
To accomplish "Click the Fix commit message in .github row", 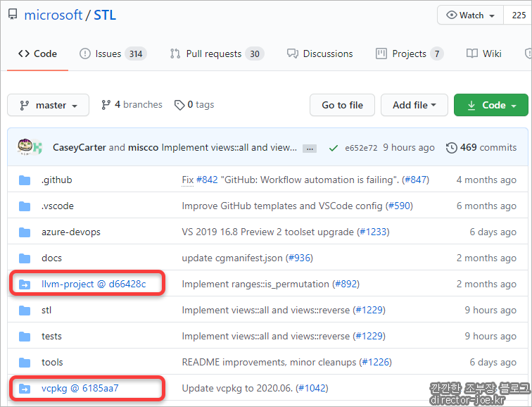I will coord(188,180).
